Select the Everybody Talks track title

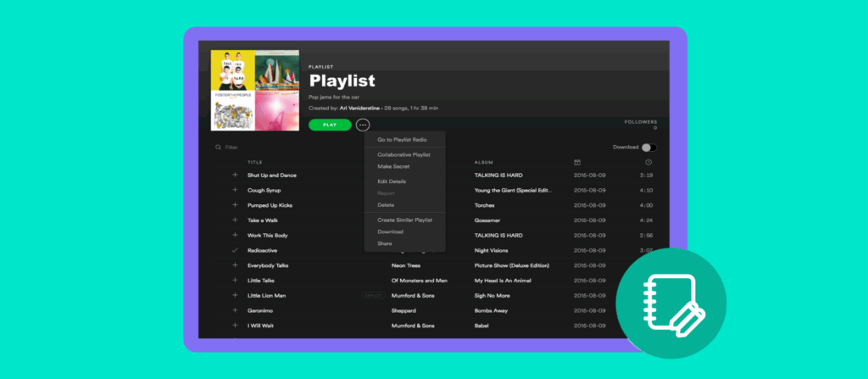coord(268,265)
